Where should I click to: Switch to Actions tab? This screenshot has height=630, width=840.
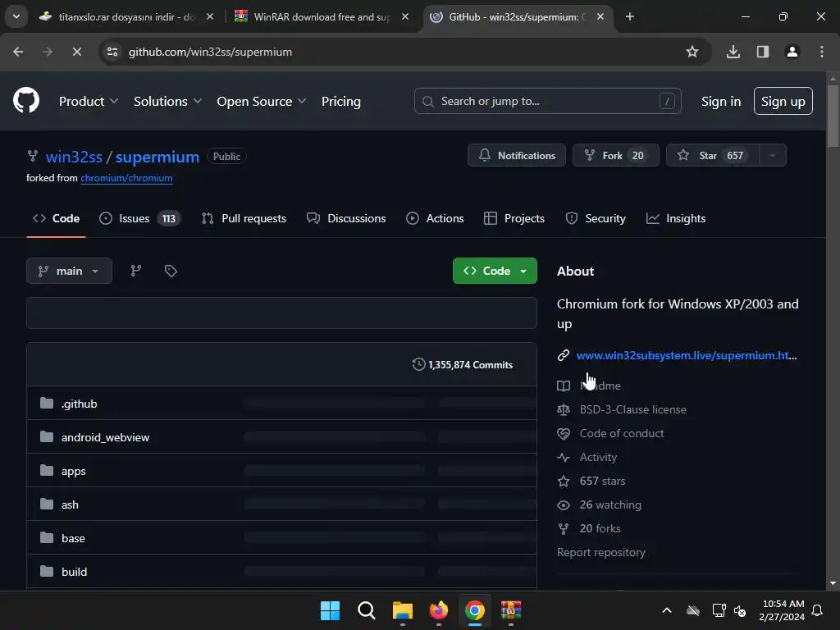point(435,218)
